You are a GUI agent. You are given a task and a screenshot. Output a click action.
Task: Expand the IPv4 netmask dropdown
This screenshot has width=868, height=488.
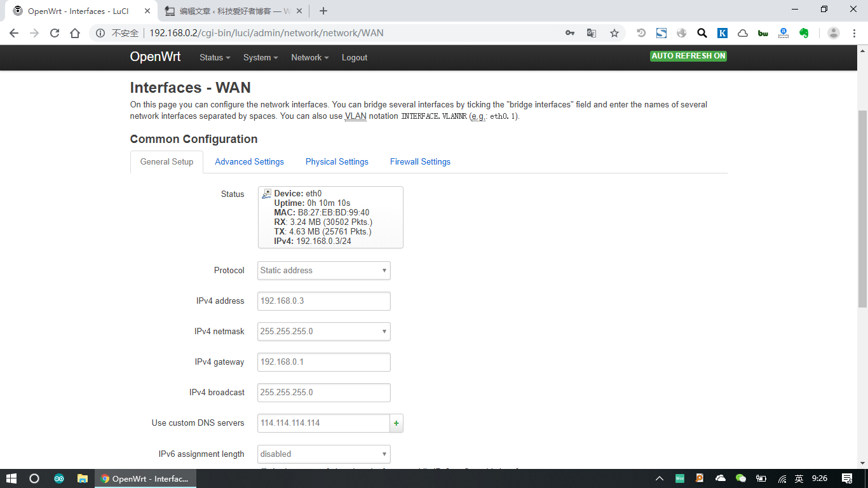(323, 331)
